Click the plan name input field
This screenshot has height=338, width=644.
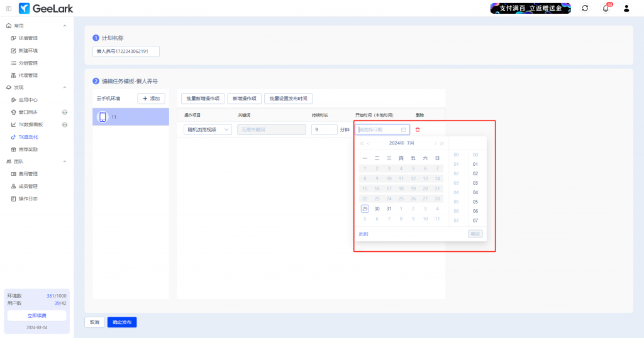click(126, 51)
